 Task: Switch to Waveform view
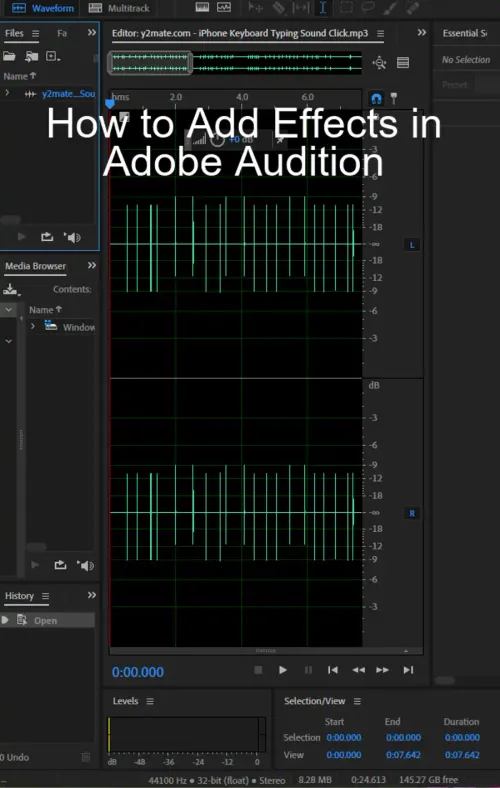[x=43, y=8]
